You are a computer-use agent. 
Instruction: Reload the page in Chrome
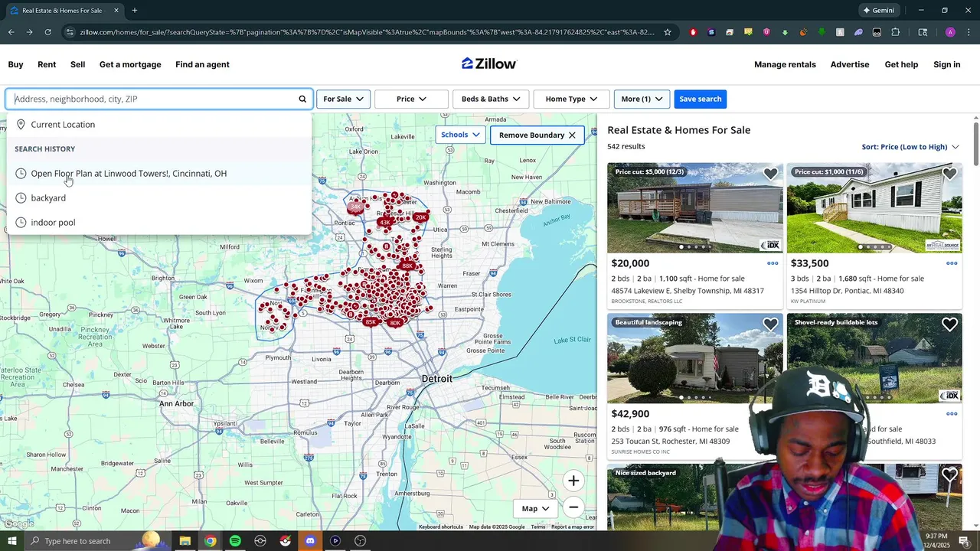tap(47, 32)
